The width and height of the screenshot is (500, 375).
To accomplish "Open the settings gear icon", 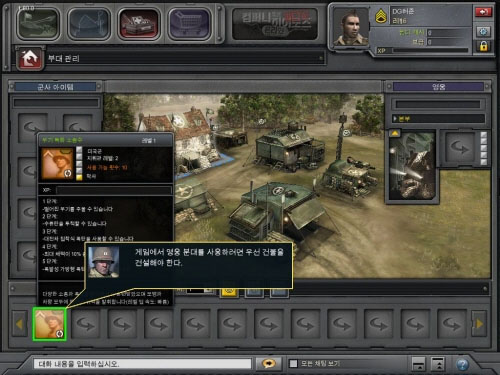I will pos(483,32).
